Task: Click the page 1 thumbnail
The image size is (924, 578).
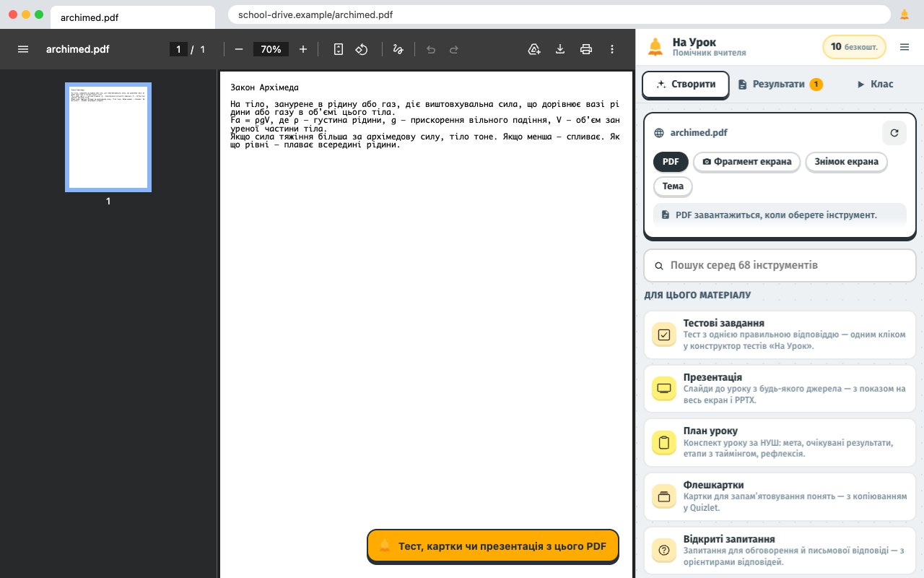Action: tap(108, 137)
